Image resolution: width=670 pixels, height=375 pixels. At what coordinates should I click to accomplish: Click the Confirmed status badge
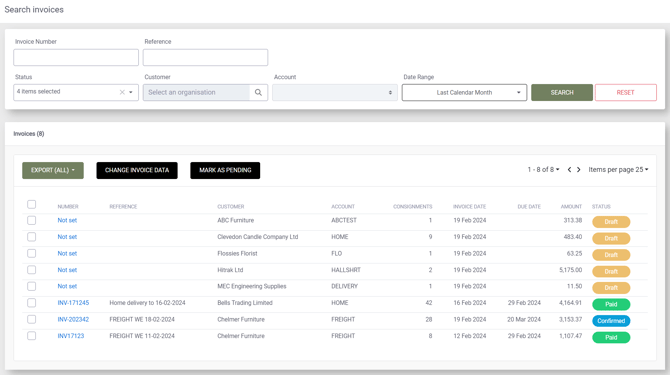click(x=611, y=321)
